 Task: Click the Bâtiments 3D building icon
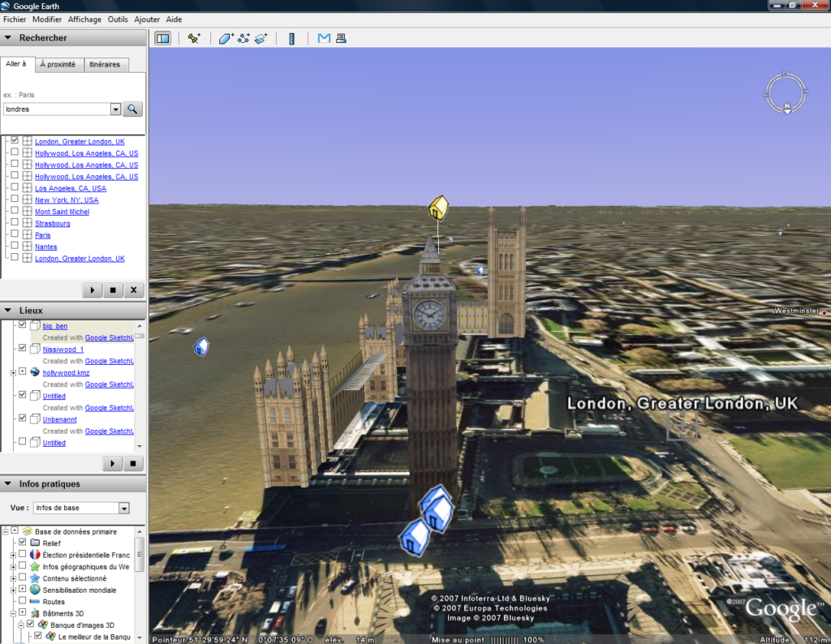point(35,612)
